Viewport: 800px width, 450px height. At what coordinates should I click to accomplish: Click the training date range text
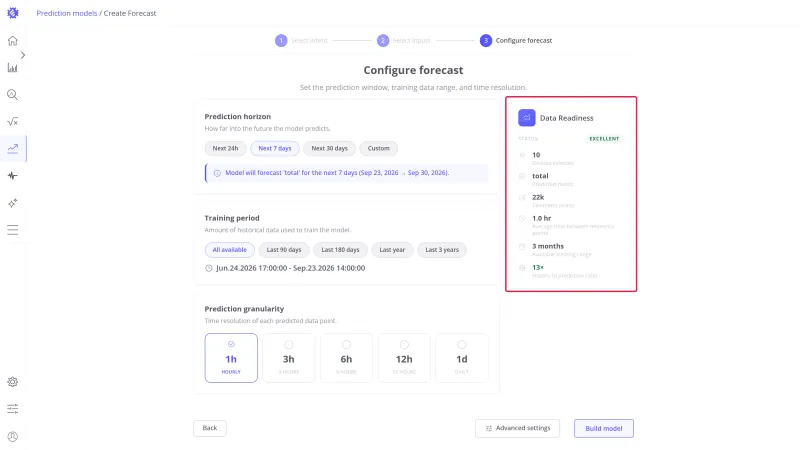290,268
